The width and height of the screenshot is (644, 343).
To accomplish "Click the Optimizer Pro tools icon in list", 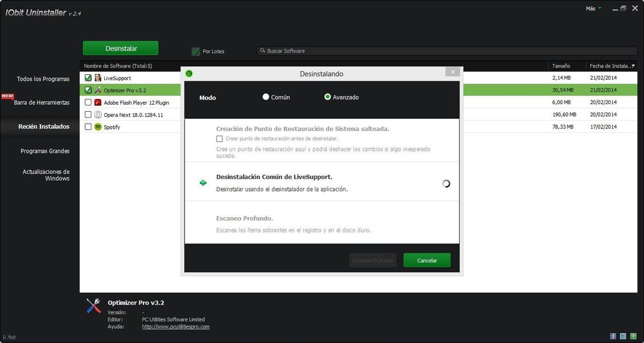I will click(98, 90).
